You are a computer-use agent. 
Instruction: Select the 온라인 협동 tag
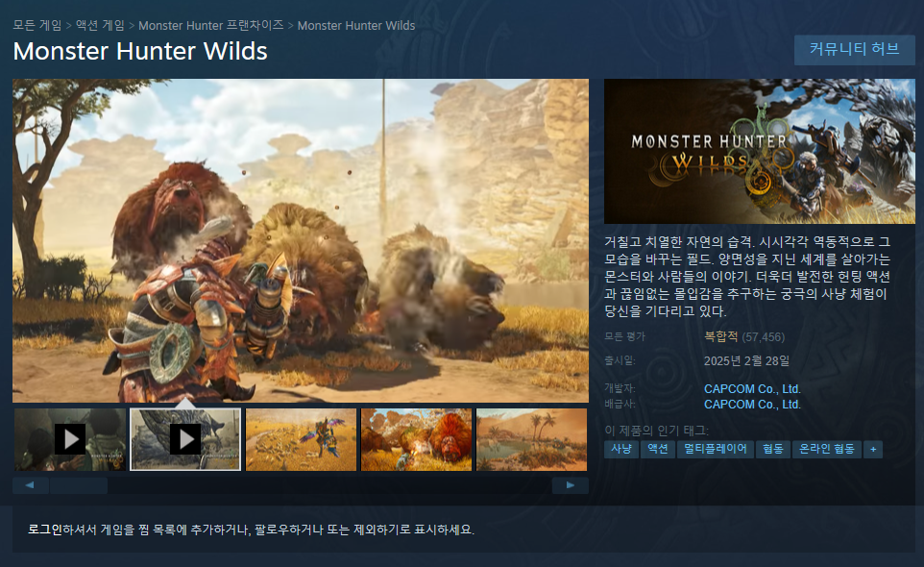[827, 449]
